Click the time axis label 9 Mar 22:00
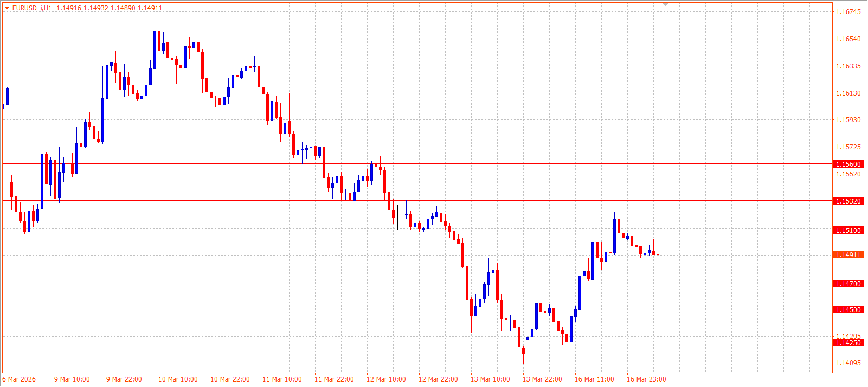 click(124, 379)
